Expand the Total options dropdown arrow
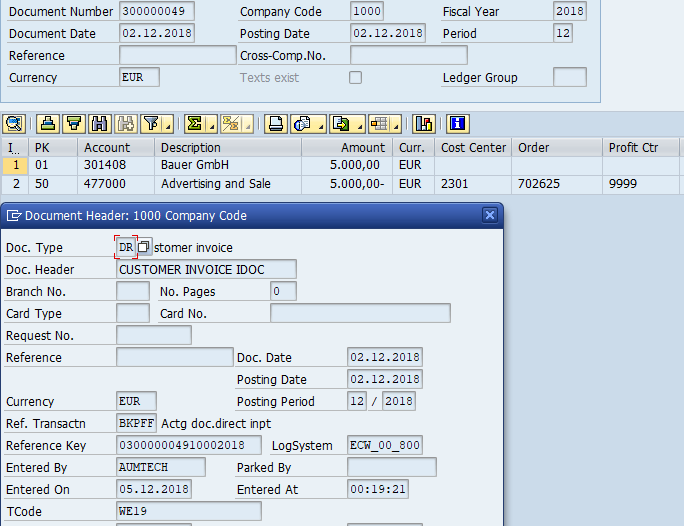684x526 pixels. coord(210,125)
